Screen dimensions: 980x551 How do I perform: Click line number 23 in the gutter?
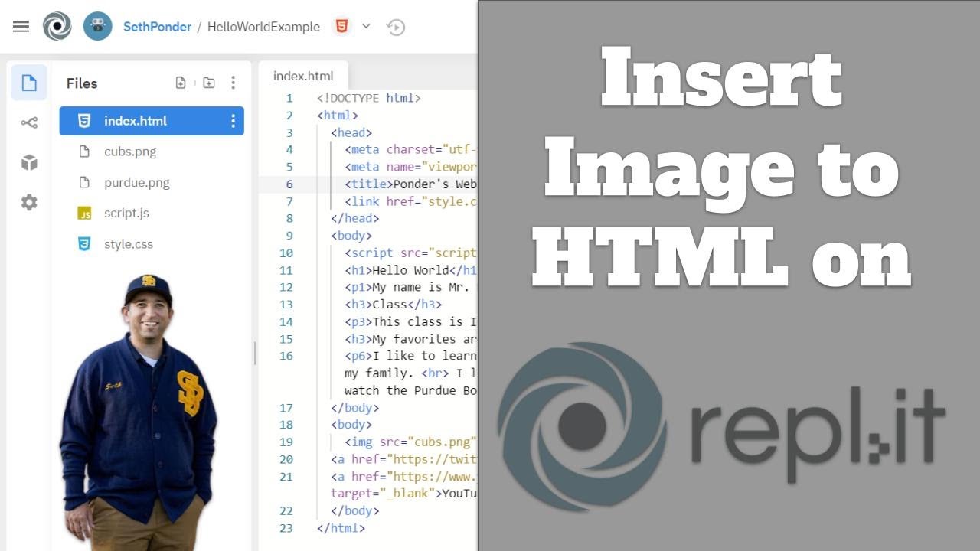(x=286, y=527)
